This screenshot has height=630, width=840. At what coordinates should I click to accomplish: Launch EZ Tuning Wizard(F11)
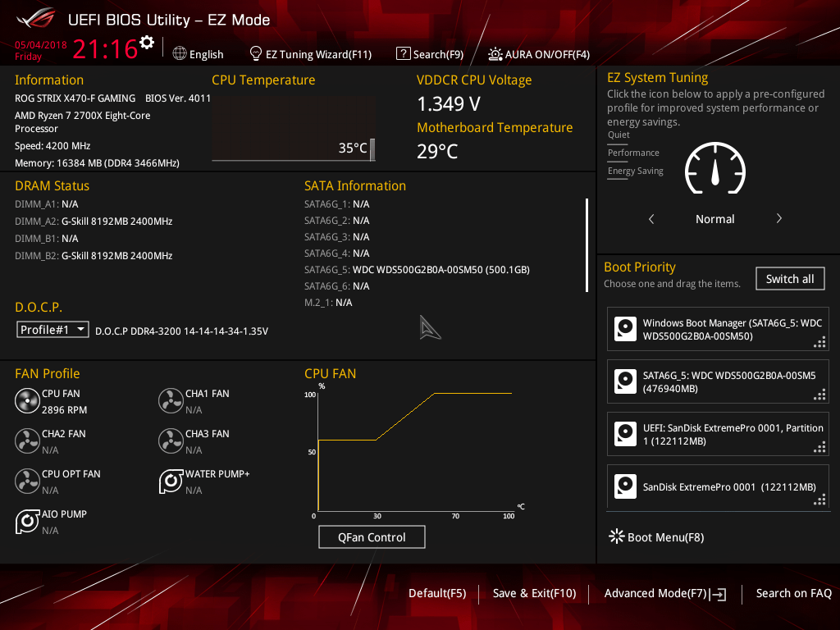pyautogui.click(x=311, y=54)
